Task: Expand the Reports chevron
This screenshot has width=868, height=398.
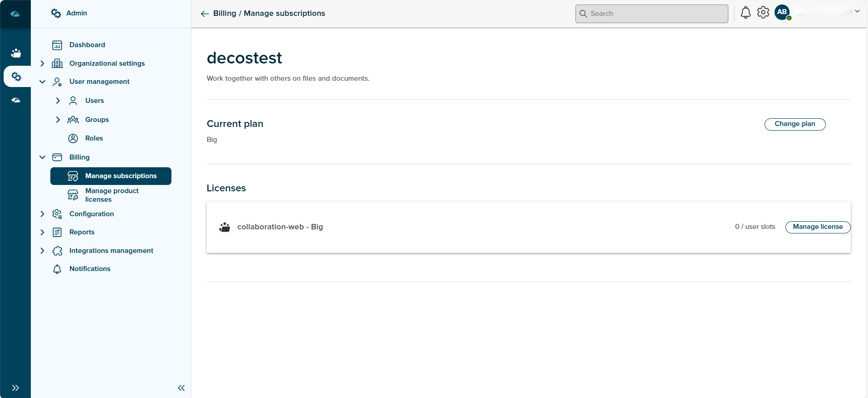Action: pos(42,232)
